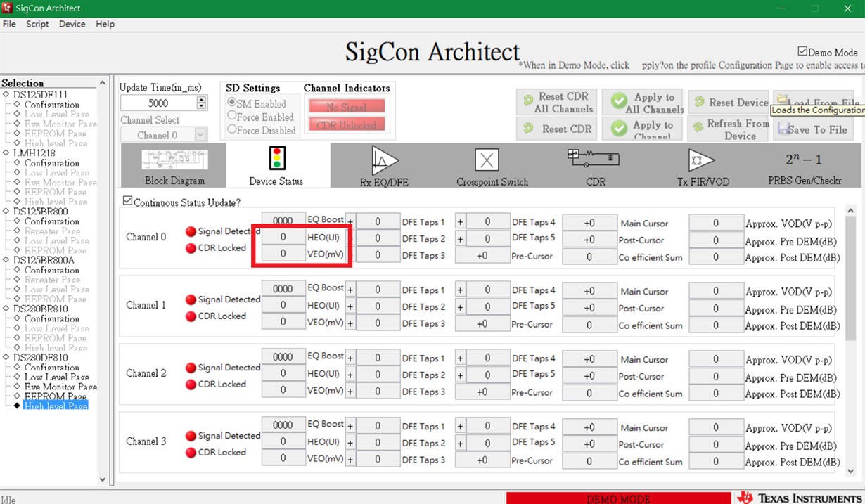The width and height of the screenshot is (865, 504).
Task: Click Channel 0 VEO(mV) value field
Action: [x=283, y=254]
